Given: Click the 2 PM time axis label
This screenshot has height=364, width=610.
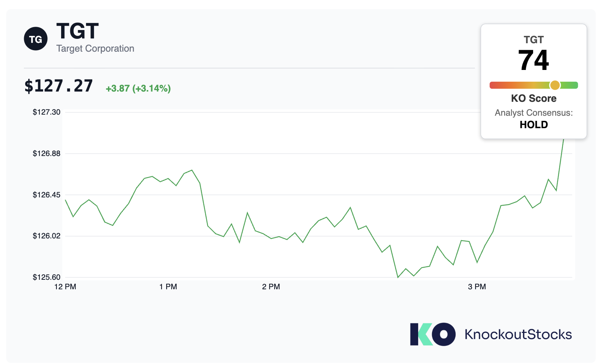Looking at the screenshot, I should click(x=271, y=287).
